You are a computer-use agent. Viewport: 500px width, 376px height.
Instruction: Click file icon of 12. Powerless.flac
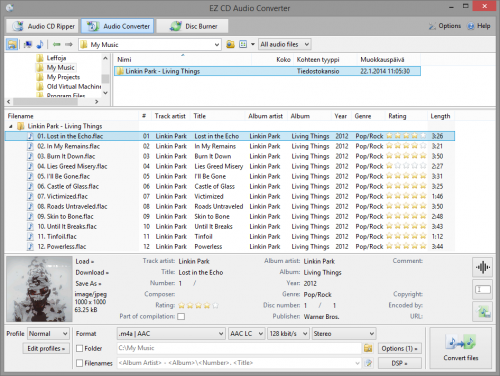click(x=30, y=246)
